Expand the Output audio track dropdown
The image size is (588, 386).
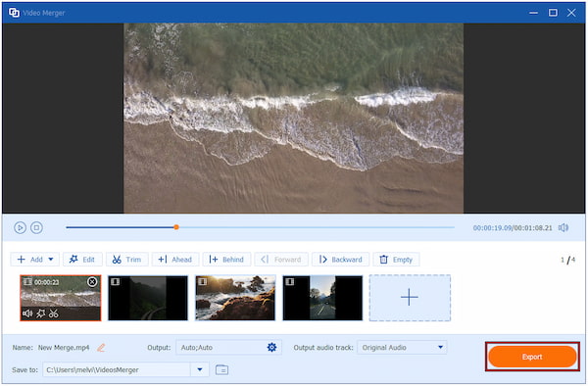click(x=440, y=348)
